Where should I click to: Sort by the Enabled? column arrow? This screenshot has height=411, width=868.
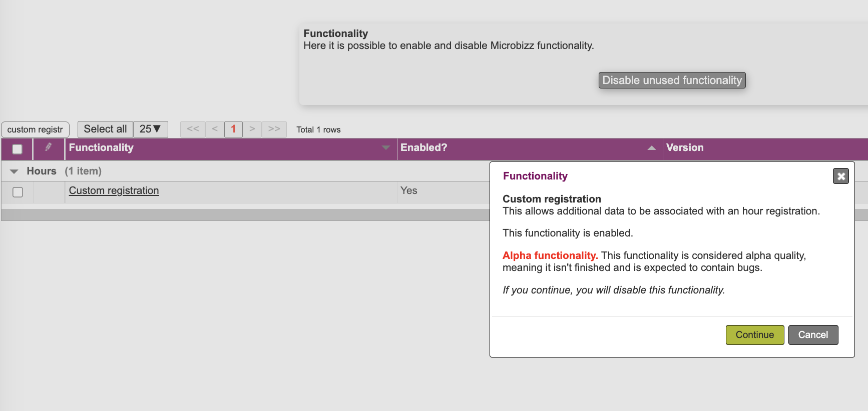(x=651, y=148)
